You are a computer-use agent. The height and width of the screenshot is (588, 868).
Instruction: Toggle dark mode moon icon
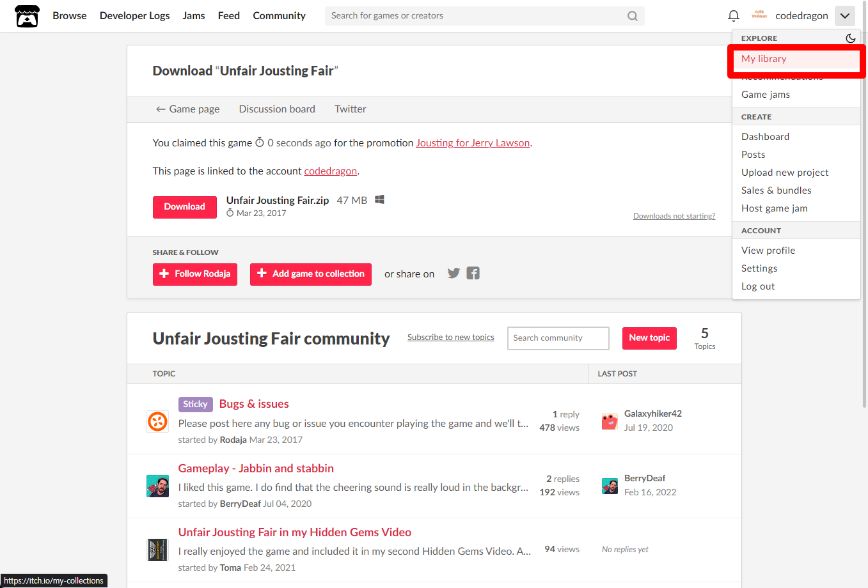(850, 38)
